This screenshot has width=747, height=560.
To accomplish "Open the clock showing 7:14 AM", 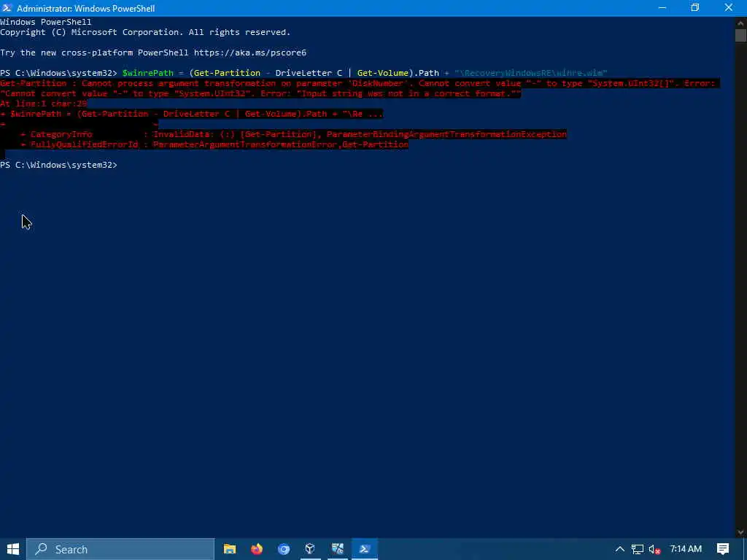I will 686,549.
